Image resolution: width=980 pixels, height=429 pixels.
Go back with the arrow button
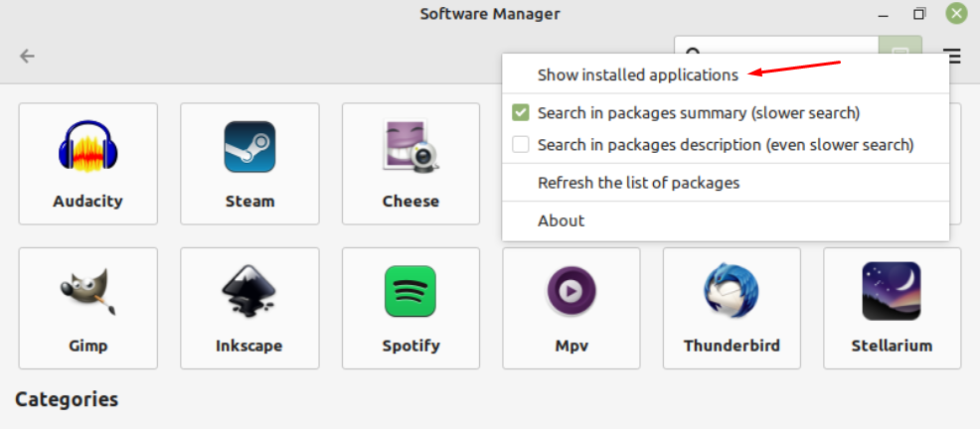[27, 57]
